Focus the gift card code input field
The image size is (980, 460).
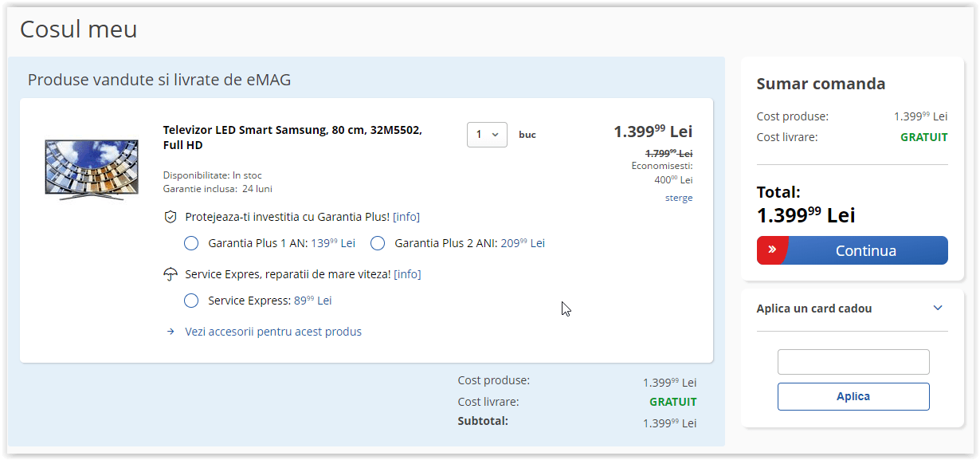coord(853,362)
